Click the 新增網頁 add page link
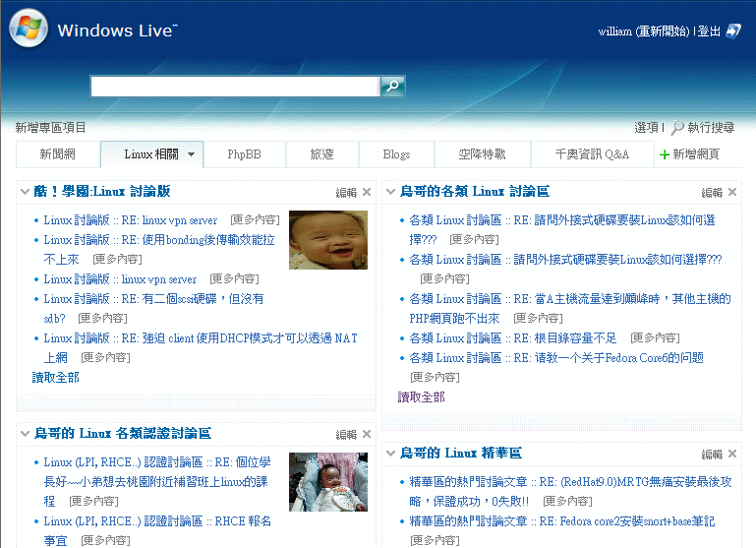 (696, 154)
